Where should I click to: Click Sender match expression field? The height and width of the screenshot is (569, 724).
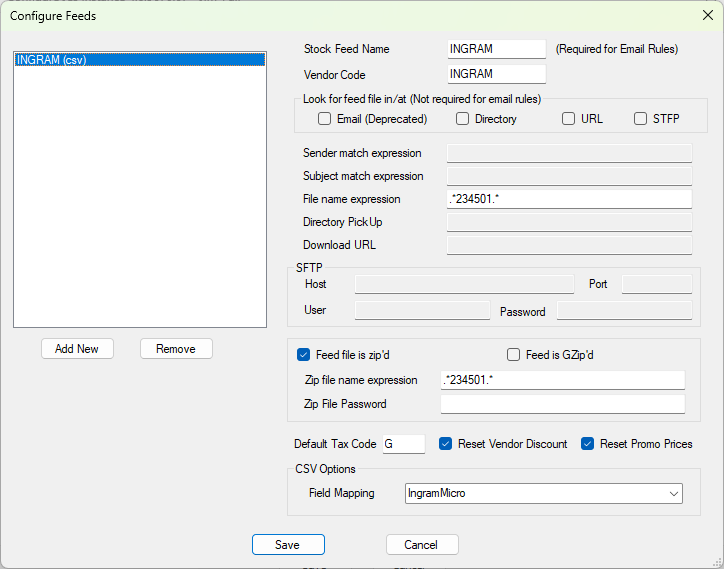569,153
